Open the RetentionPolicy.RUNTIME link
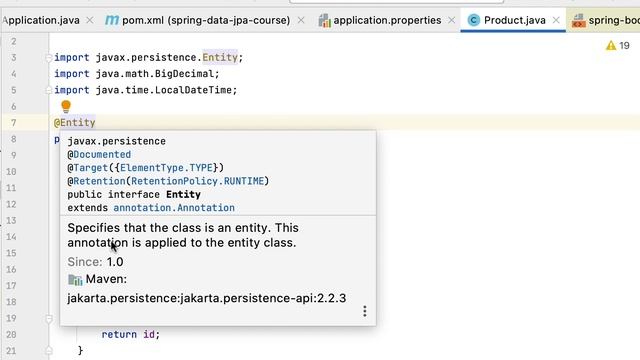 (198, 181)
